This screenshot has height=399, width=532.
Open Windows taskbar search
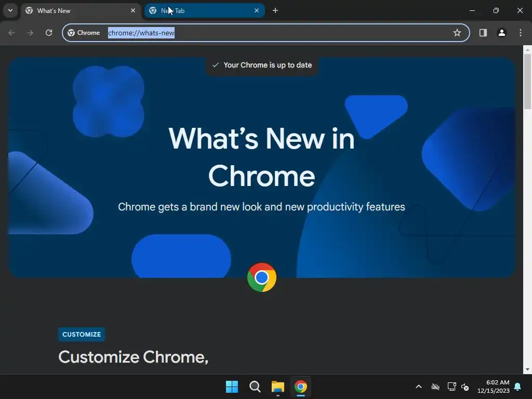(255, 387)
